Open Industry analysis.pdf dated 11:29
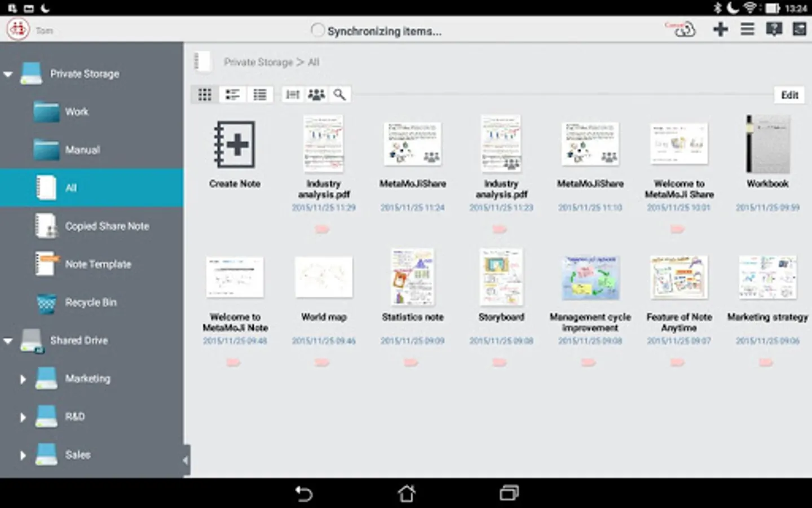 (324, 144)
